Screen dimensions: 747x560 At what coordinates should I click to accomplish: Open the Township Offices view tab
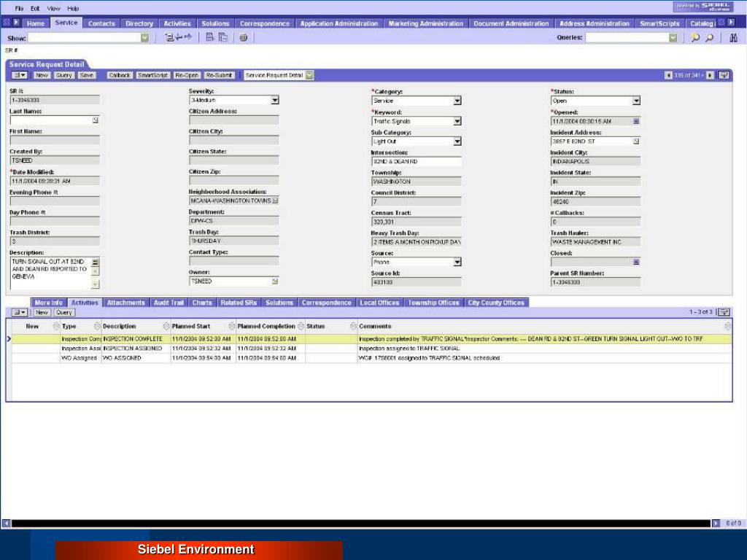click(x=433, y=303)
